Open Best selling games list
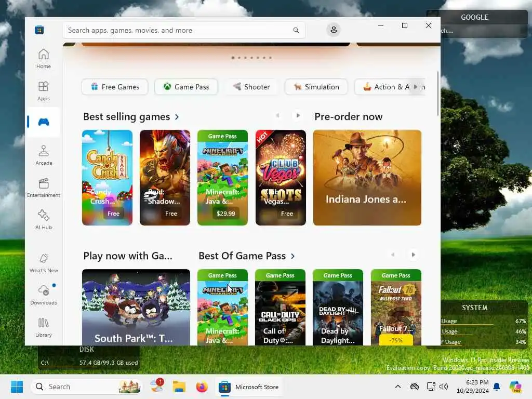Viewport: 532px width, 399px height. coord(131,117)
